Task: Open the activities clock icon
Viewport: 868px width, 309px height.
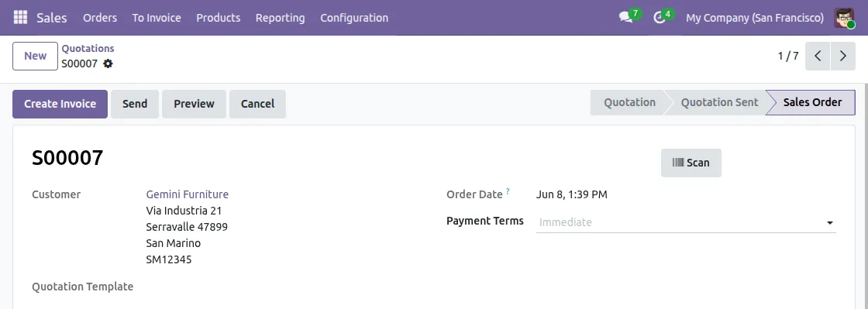Action: pos(659,18)
